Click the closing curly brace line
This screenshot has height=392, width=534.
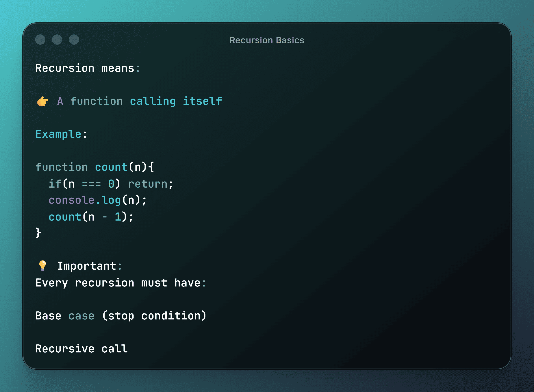click(38, 233)
